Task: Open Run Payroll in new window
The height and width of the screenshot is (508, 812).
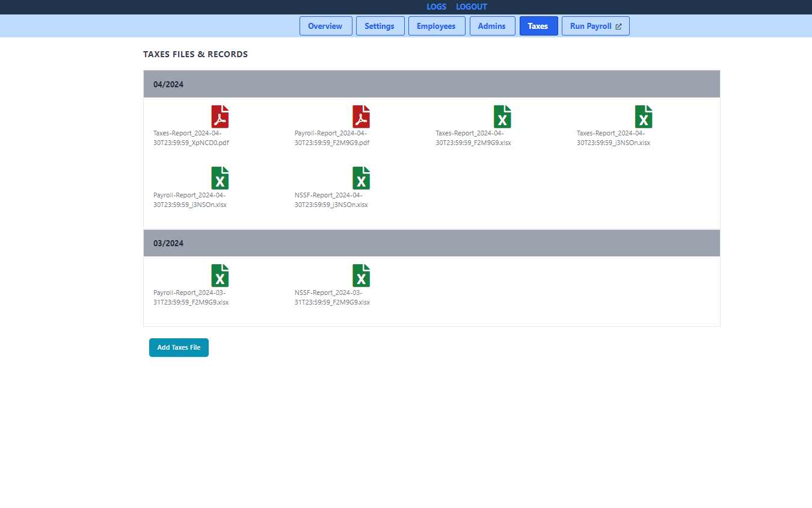Action: (595, 26)
